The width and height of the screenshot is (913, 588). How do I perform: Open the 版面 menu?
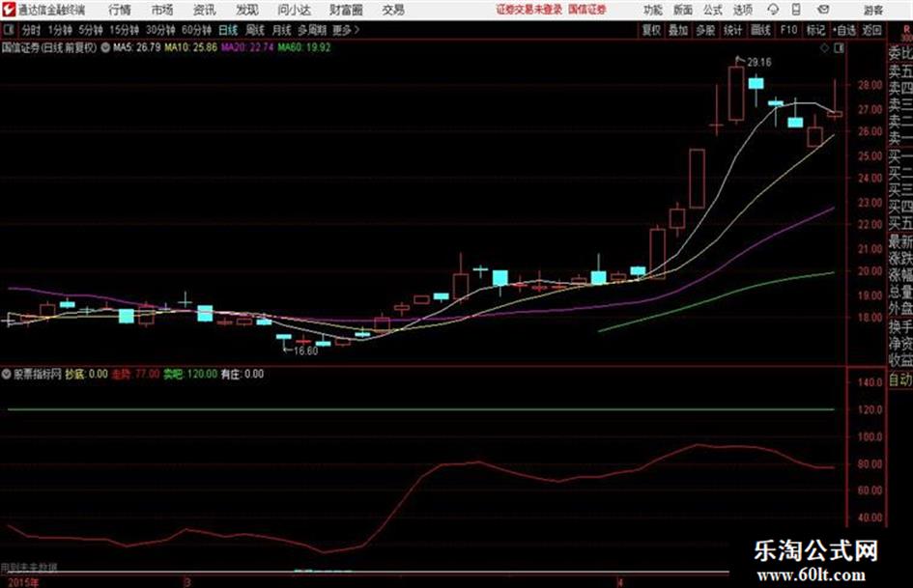point(683,10)
